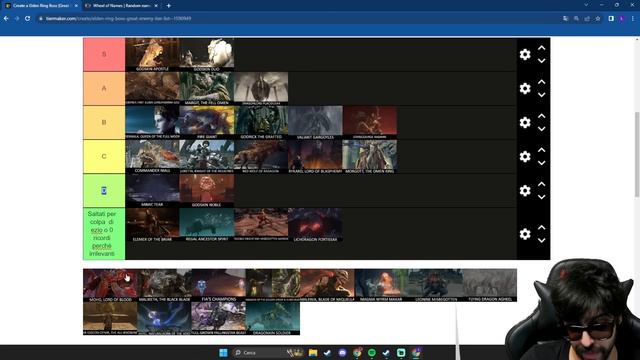Move the Saltati tier row down
The height and width of the screenshot is (360, 640).
pyautogui.click(x=541, y=240)
